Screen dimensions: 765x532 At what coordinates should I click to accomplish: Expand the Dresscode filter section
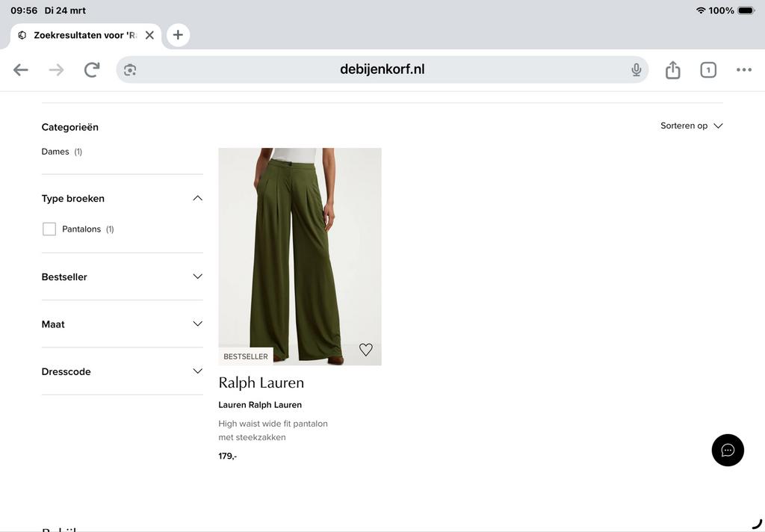tap(196, 371)
